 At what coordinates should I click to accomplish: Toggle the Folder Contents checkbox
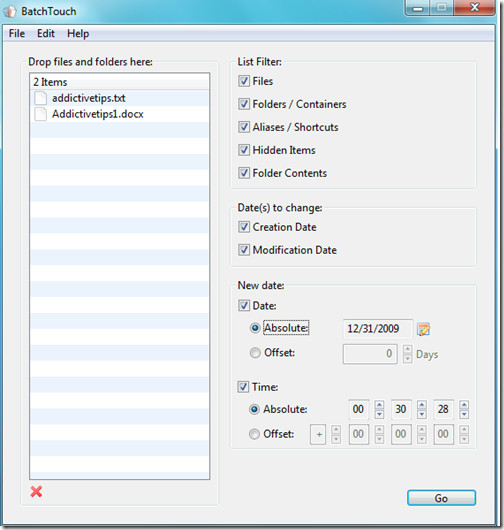244,173
